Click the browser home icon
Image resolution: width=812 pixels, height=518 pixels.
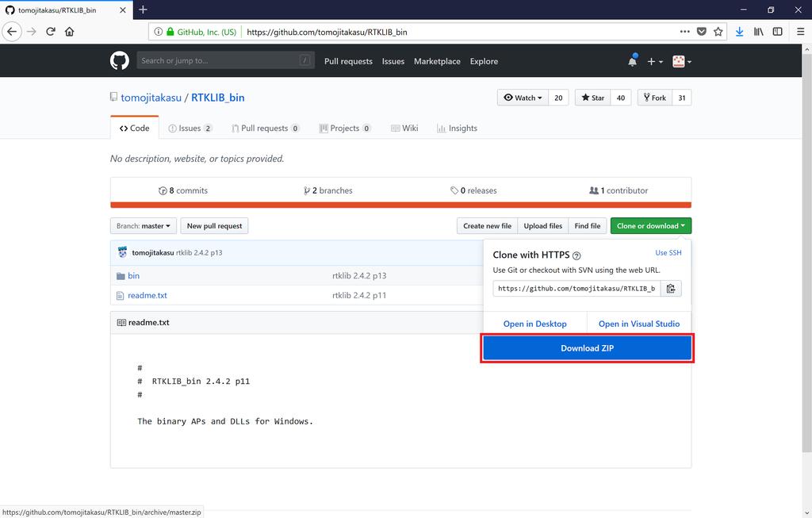click(x=70, y=32)
